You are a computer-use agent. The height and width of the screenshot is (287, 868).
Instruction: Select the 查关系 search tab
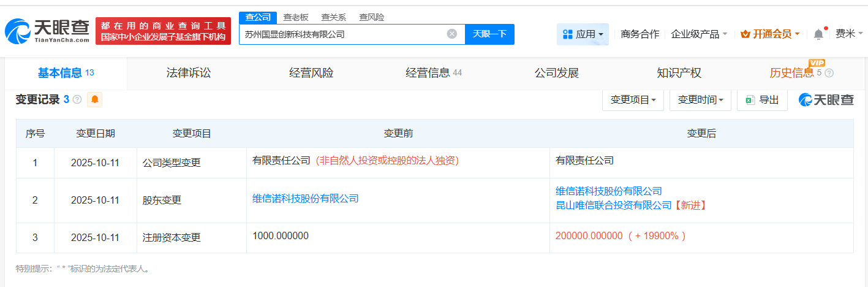tap(334, 17)
